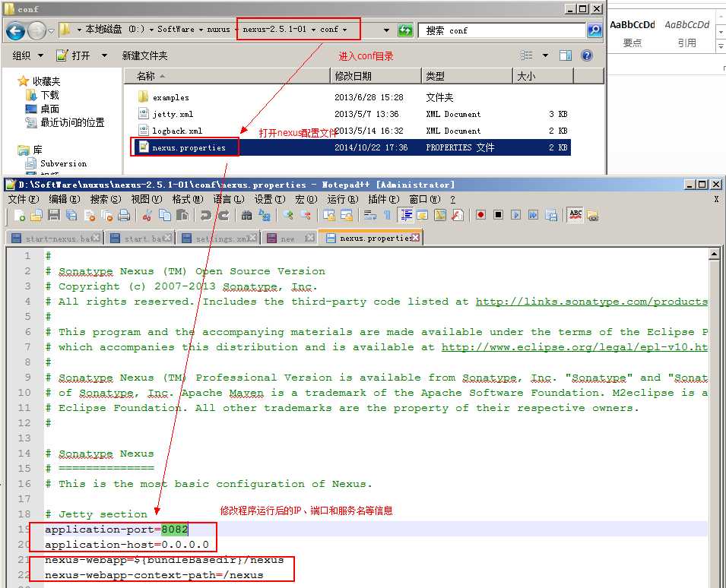Click the Stop Recording macro icon
The image size is (726, 588).
498,215
